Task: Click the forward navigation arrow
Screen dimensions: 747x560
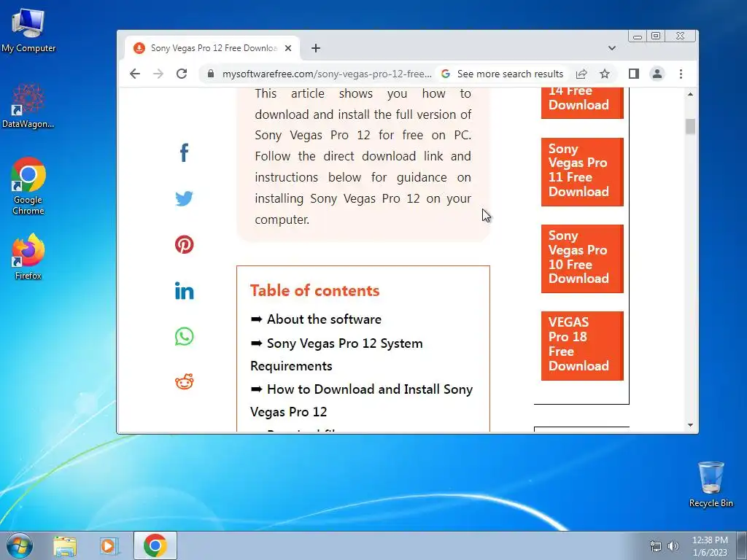Action: (x=158, y=74)
